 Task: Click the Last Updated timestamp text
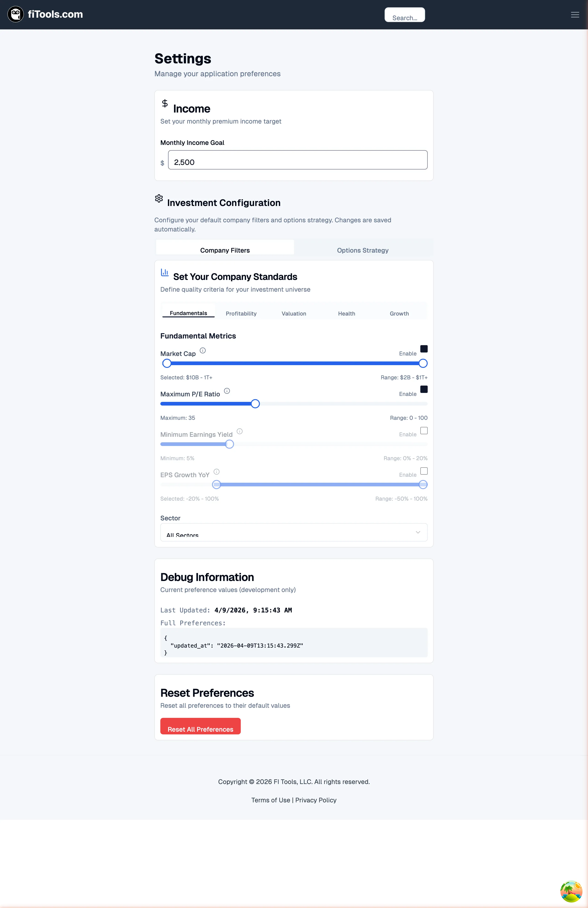click(253, 610)
